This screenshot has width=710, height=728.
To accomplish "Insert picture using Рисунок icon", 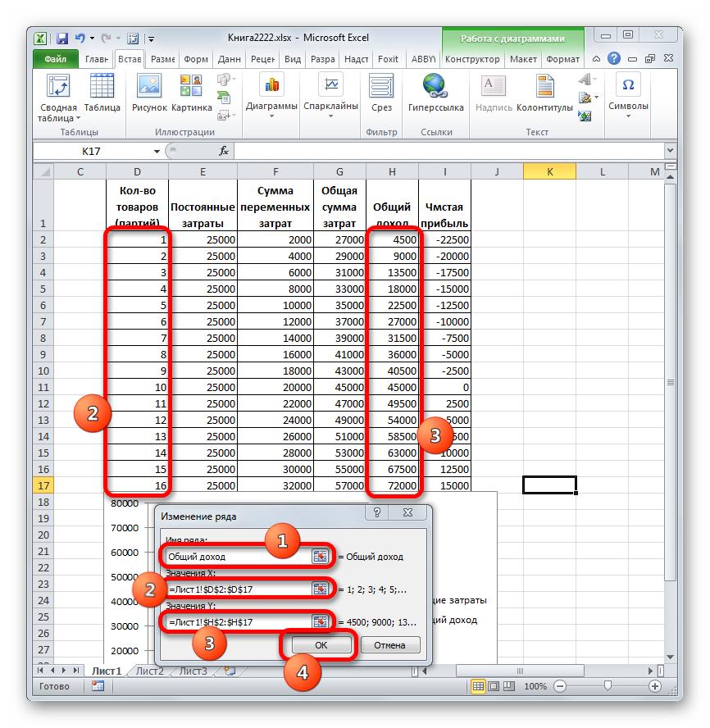I will 149,86.
